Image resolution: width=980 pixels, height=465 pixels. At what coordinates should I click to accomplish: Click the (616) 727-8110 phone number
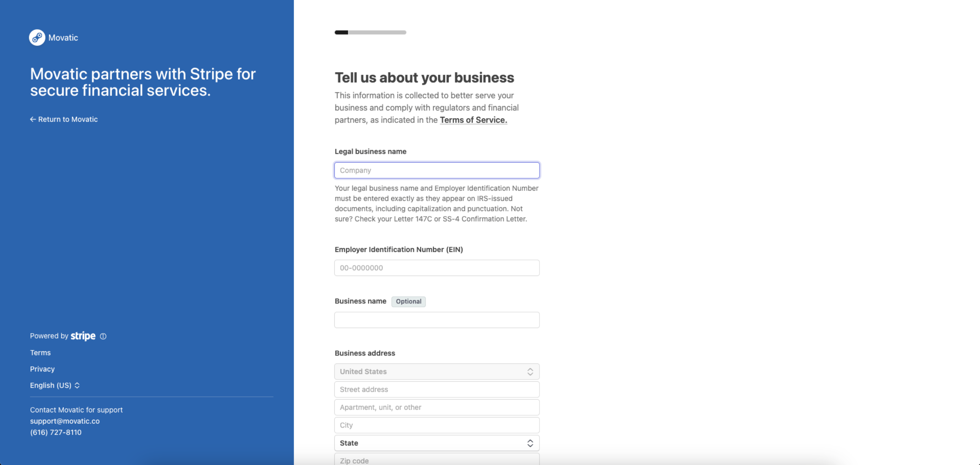(x=56, y=432)
